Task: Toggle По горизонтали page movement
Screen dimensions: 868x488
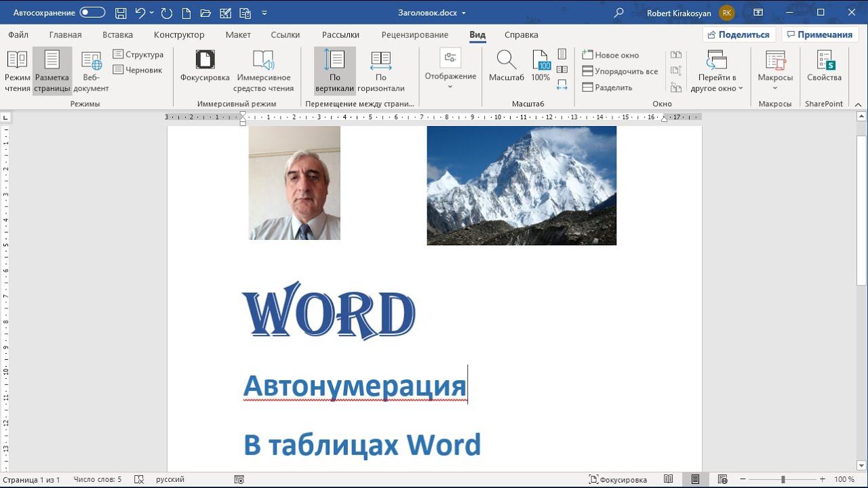Action: click(x=380, y=71)
